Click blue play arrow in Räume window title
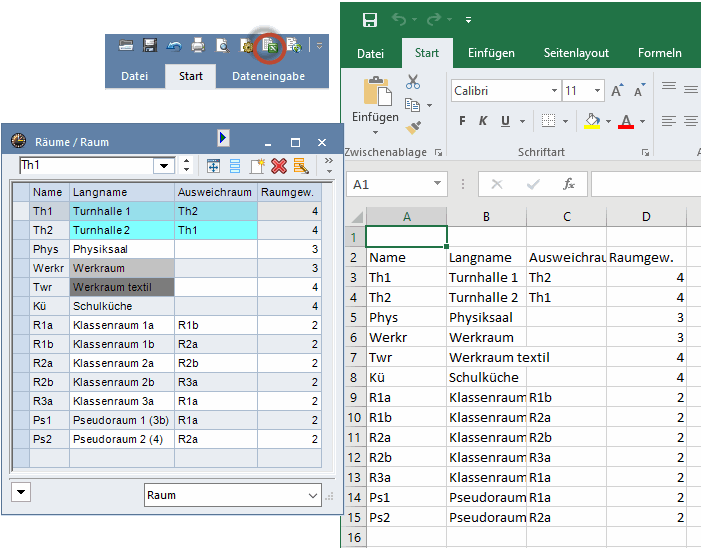The height and width of the screenshot is (548, 701). (223, 138)
